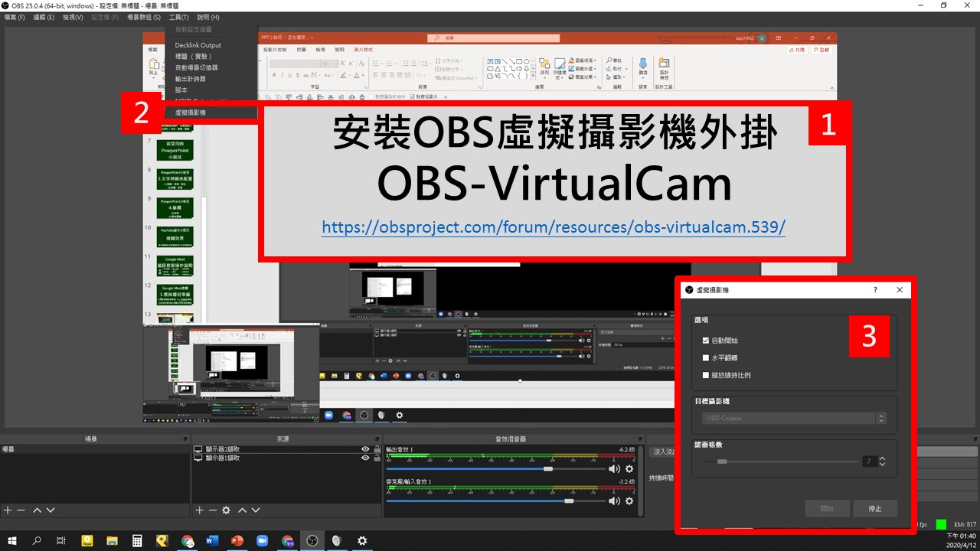Increase the 緩衝格數 spinner value
The width and height of the screenshot is (980, 551).
(882, 458)
